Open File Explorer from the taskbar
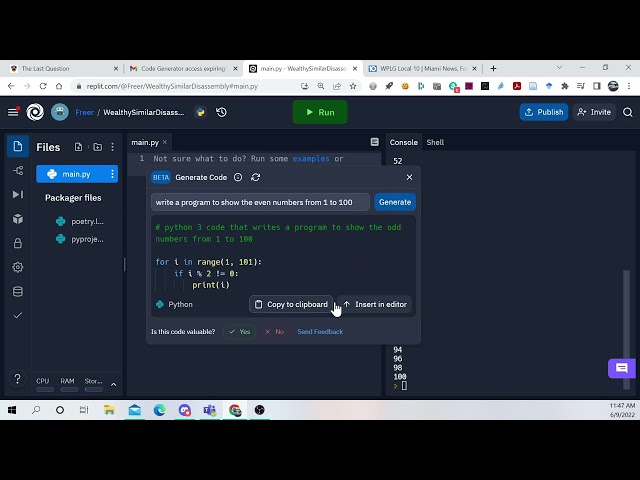 (x=109, y=410)
